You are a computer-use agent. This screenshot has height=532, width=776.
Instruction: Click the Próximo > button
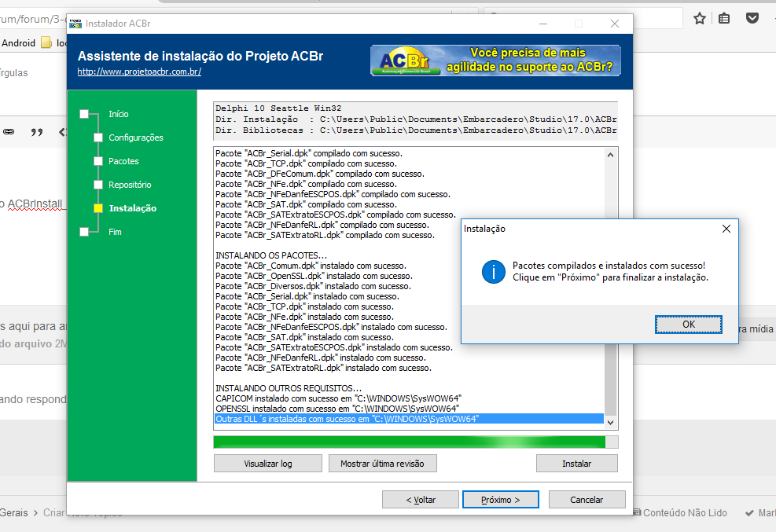(500, 499)
